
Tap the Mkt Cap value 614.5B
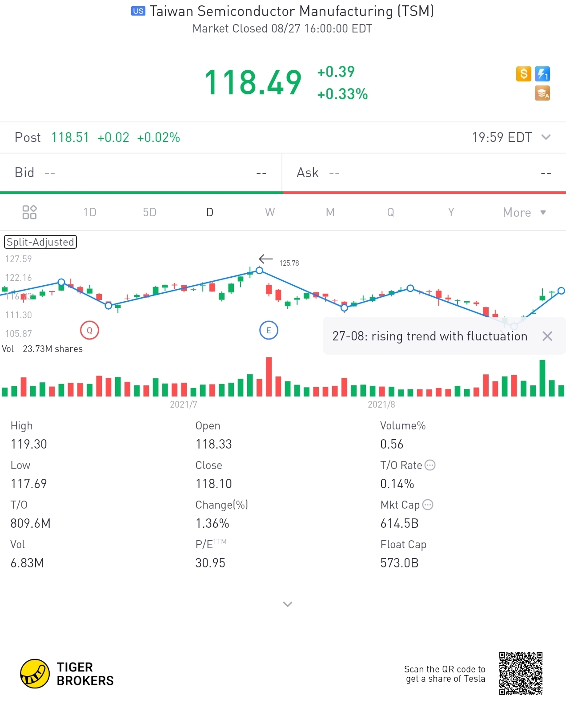400,523
